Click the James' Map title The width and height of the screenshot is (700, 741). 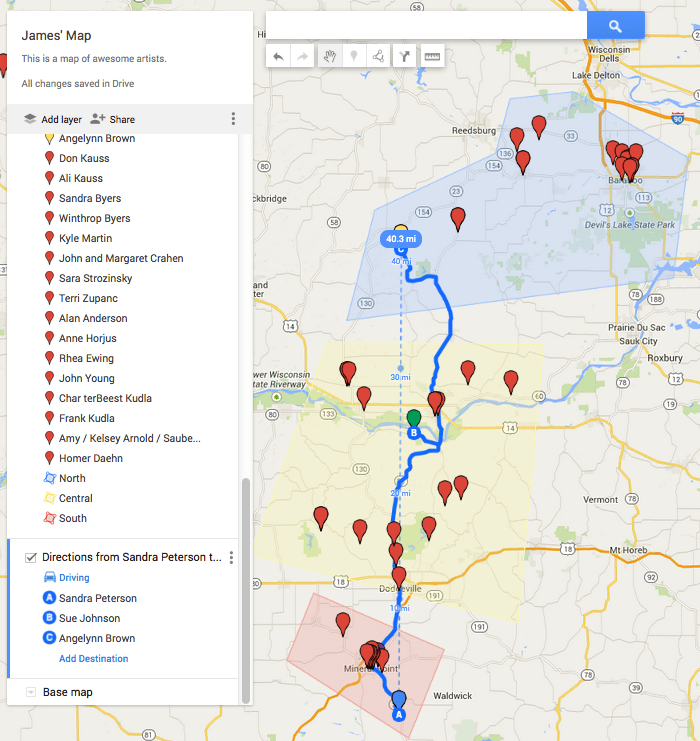56,36
